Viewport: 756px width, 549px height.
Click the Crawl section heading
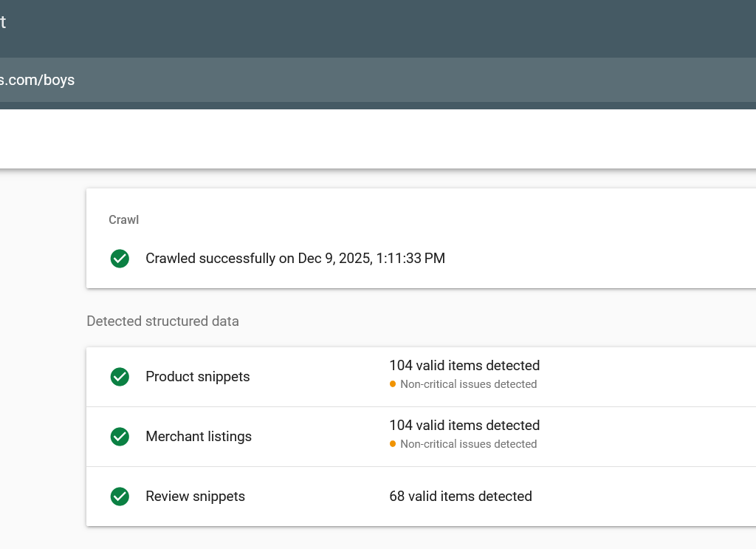click(123, 220)
